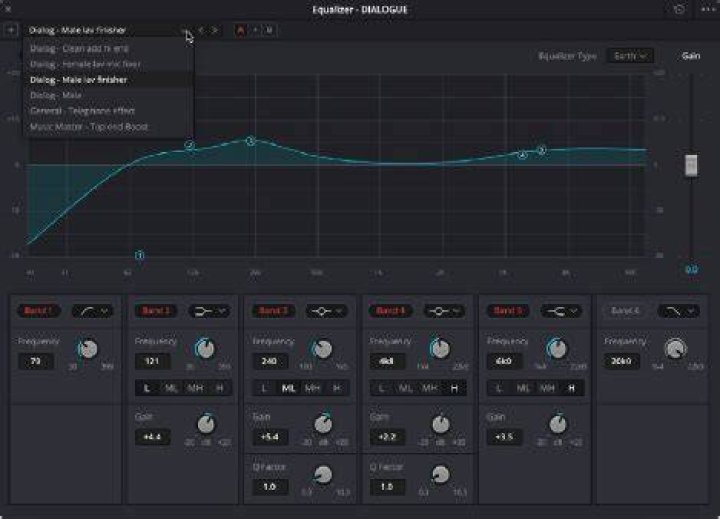Click Band 1 frequency field showing 79
The image size is (720, 519).
(x=36, y=361)
